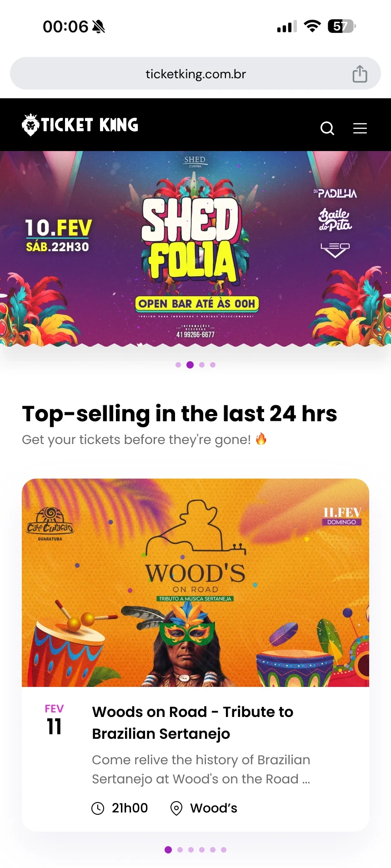Tap the Wi-Fi status icon
Viewport: 391px width, 868px height.
click(312, 26)
